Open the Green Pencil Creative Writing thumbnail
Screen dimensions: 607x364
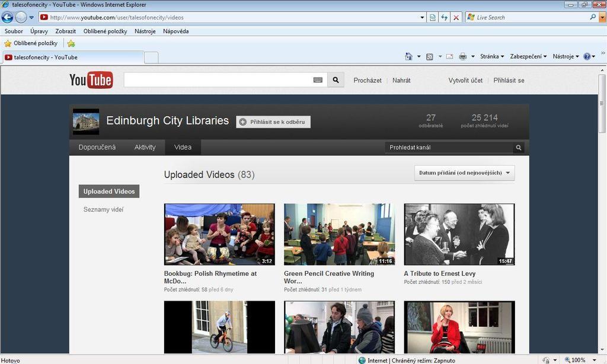click(x=340, y=234)
